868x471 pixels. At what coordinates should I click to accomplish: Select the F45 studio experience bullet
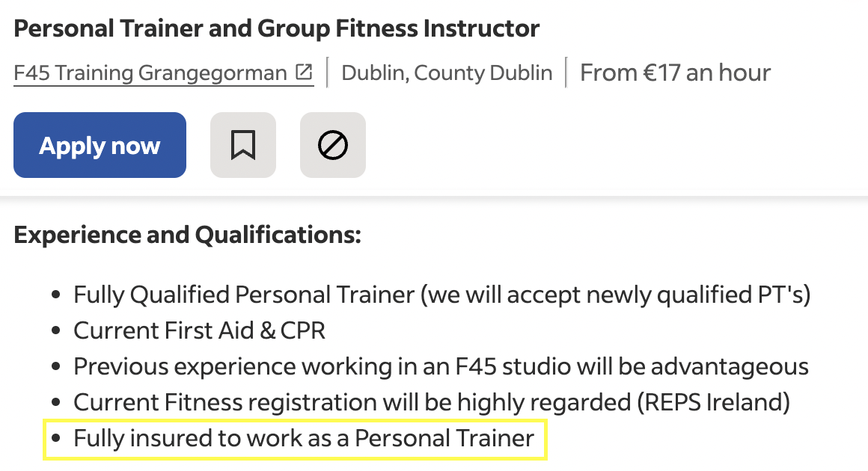pyautogui.click(x=441, y=366)
